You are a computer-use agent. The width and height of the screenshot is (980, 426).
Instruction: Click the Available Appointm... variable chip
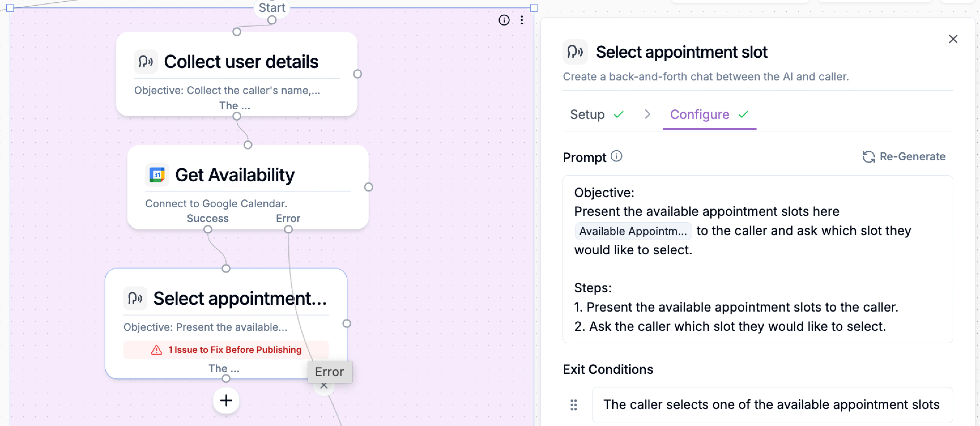[x=633, y=231]
